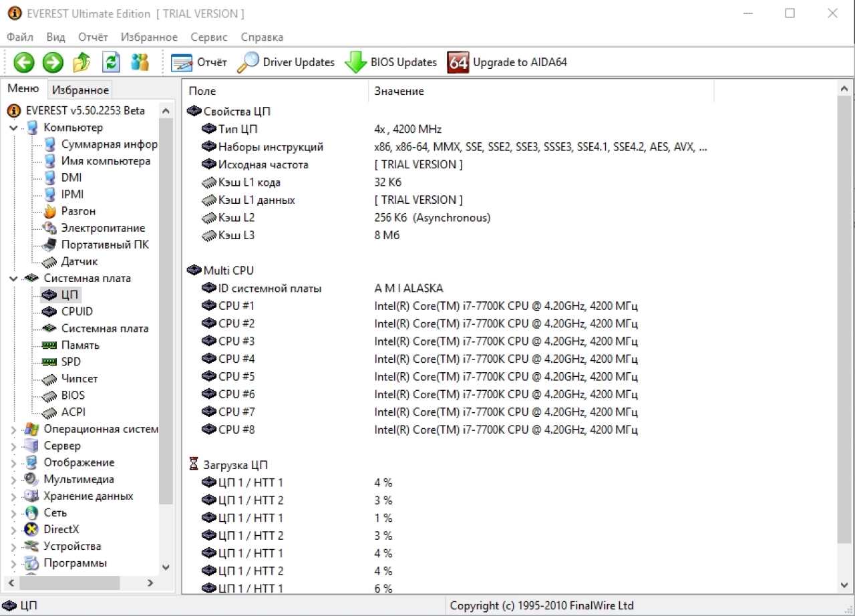The width and height of the screenshot is (855, 616).
Task: Select the Разгон tree item
Action: 78,211
